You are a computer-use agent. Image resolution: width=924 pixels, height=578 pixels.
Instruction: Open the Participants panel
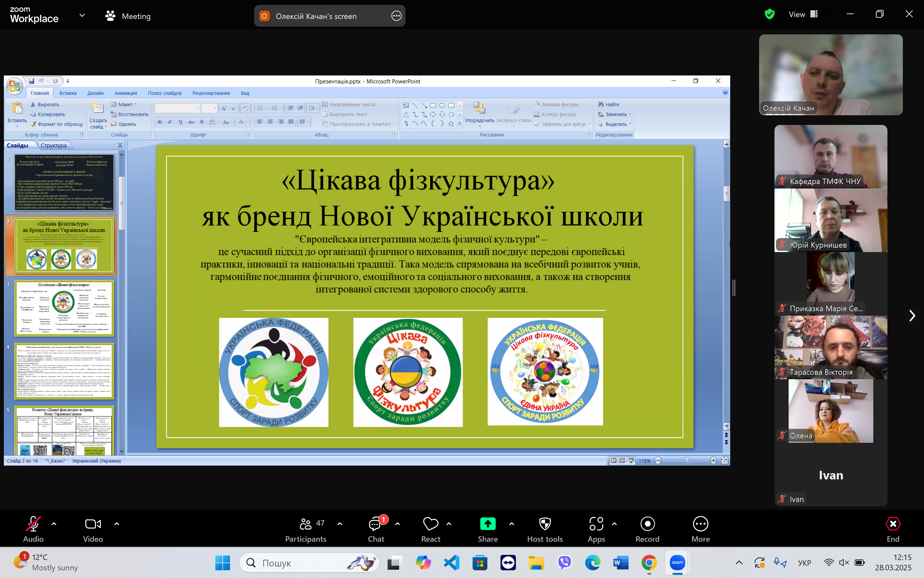tap(305, 530)
